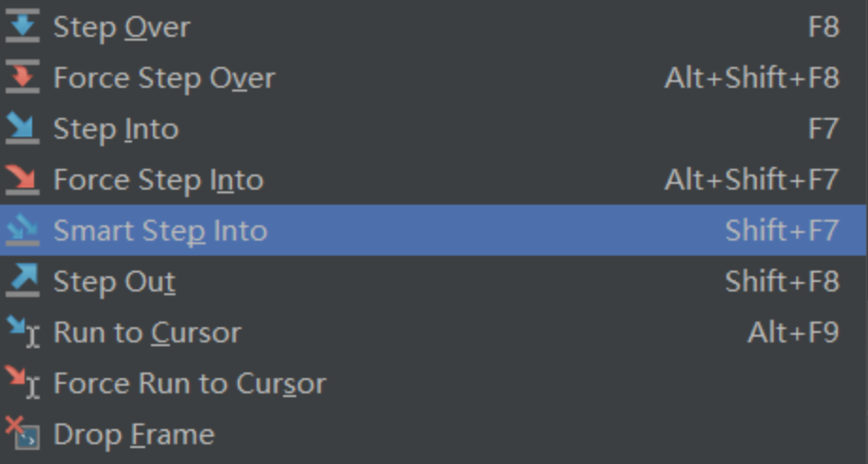Select Step Out in the menu

pos(434,281)
